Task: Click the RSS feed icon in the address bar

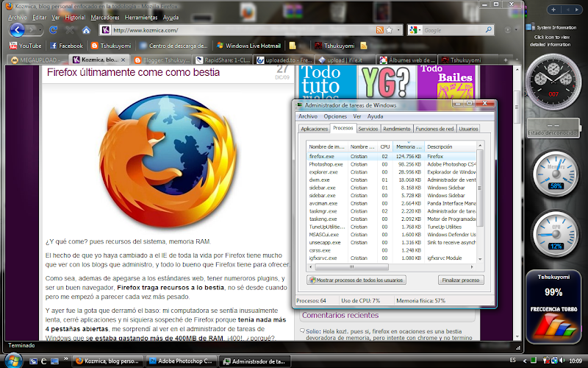Action: (x=379, y=30)
